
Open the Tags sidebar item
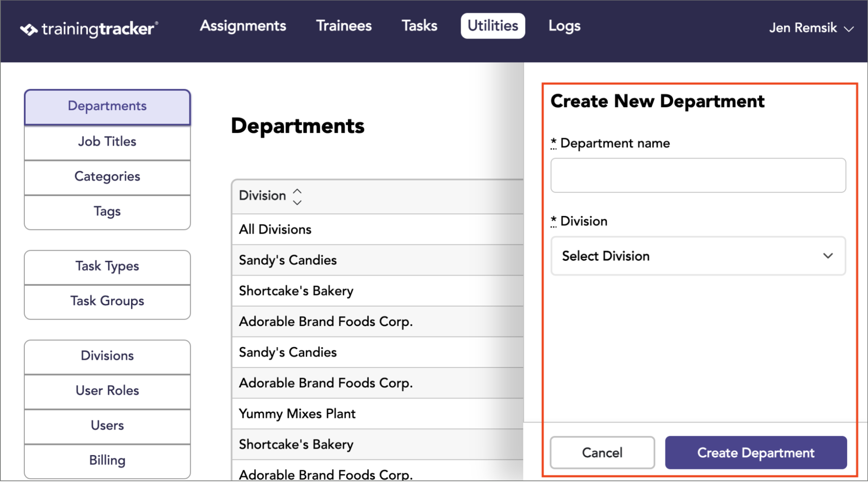click(107, 212)
